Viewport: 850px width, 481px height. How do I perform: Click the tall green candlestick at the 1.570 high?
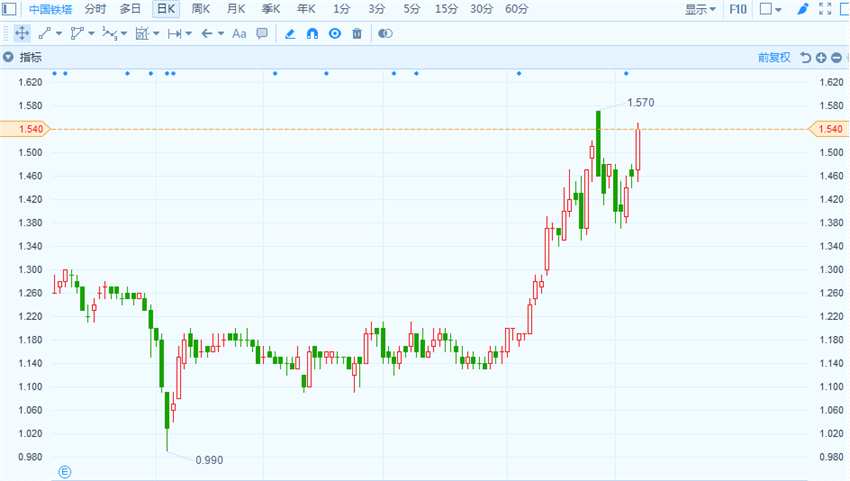click(x=598, y=144)
